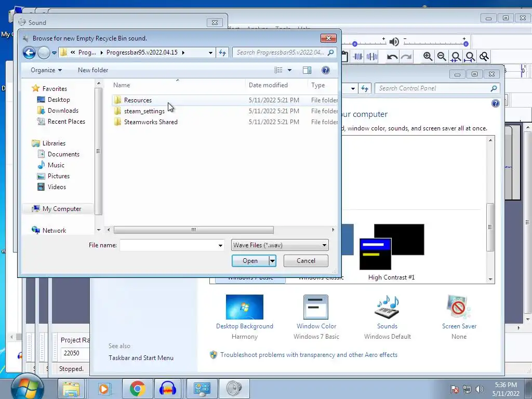
Task: Select the steam_settings folder
Action: (x=144, y=111)
